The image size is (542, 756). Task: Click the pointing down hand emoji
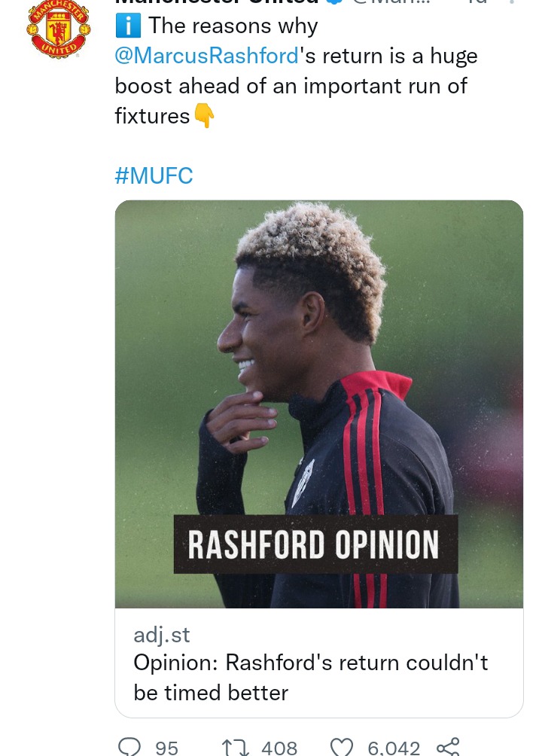[x=204, y=116]
